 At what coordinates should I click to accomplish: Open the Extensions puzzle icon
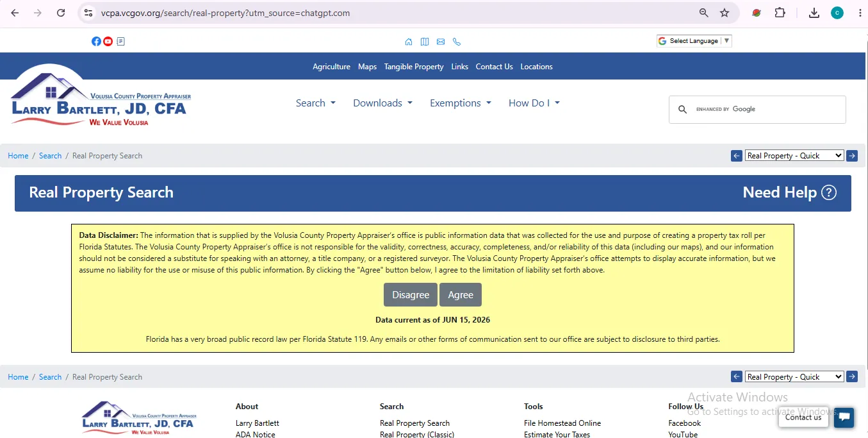[780, 13]
